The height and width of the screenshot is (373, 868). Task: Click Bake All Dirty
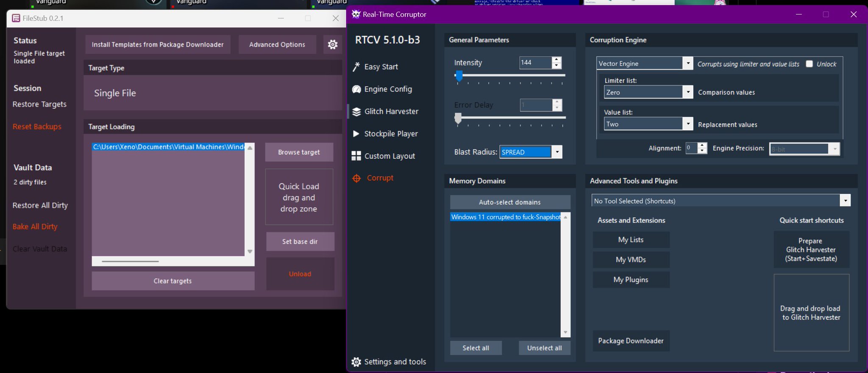coord(35,227)
